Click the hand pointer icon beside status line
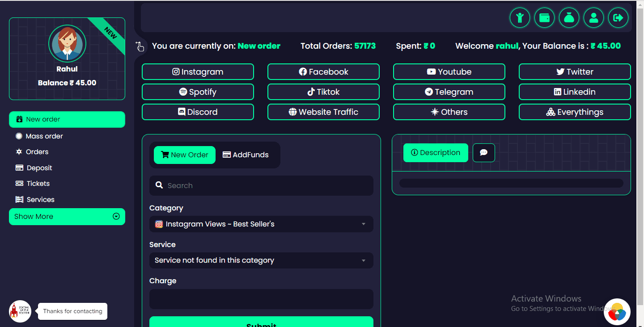The image size is (644, 327). (140, 46)
